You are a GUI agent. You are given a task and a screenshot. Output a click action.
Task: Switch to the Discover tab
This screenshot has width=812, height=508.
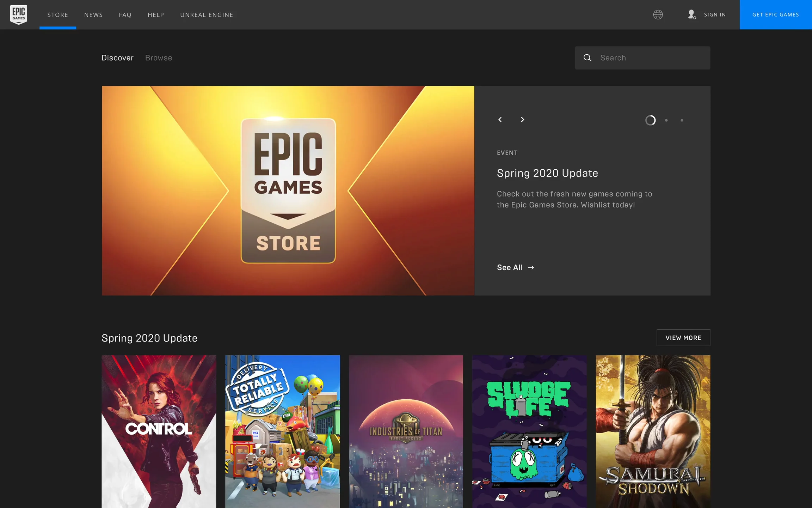pos(117,58)
